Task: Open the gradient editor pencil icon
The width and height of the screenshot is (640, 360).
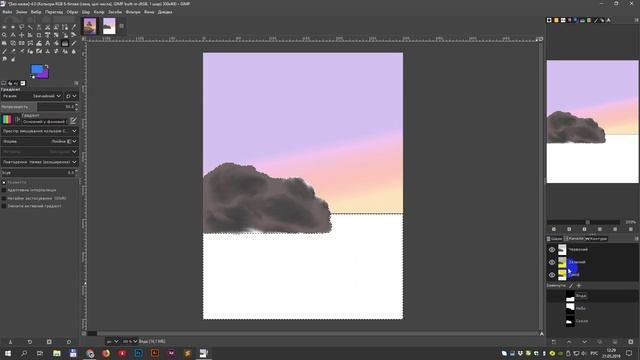Action: click(x=73, y=120)
